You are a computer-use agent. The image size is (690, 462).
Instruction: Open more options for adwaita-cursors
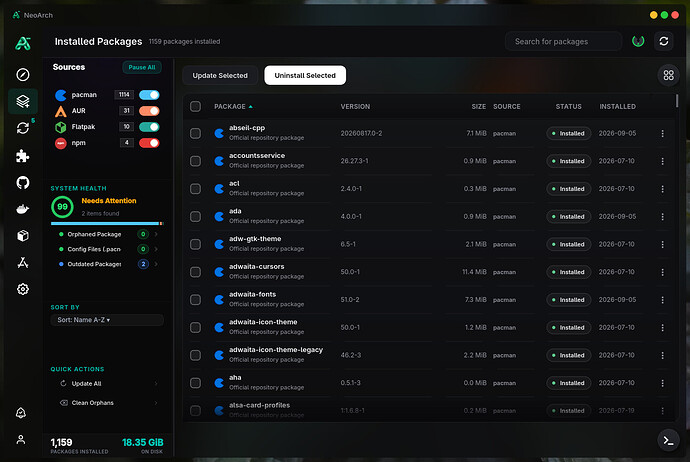pos(662,272)
